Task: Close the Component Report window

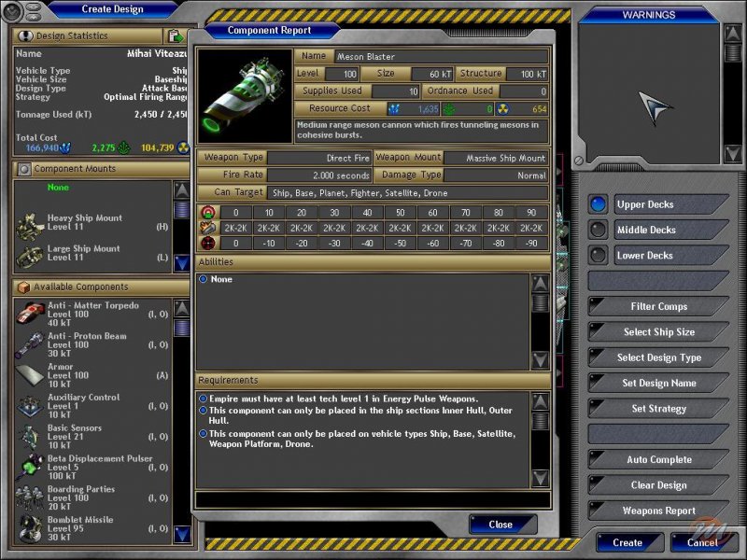Action: coord(501,525)
